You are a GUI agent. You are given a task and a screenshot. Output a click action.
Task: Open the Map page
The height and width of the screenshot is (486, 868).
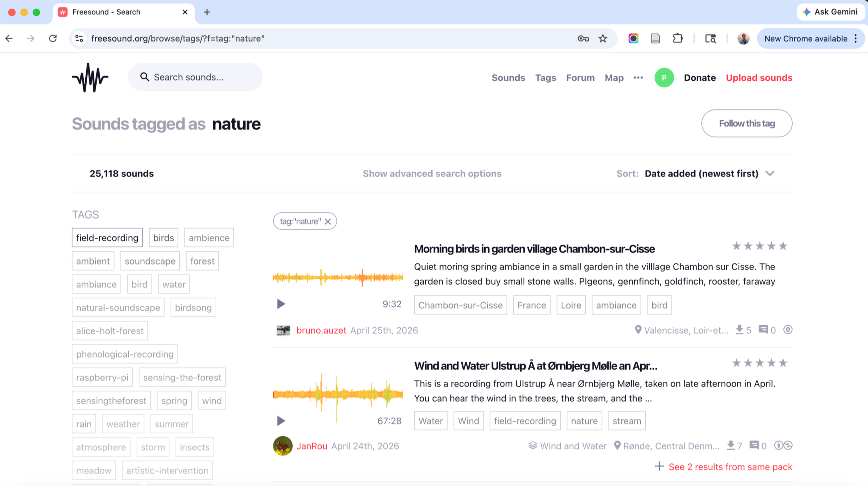tap(614, 78)
